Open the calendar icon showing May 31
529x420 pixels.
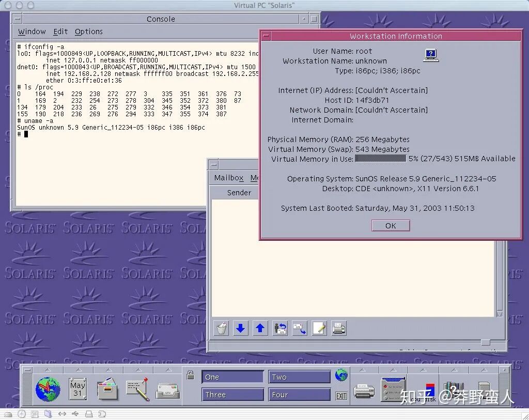[x=77, y=389]
